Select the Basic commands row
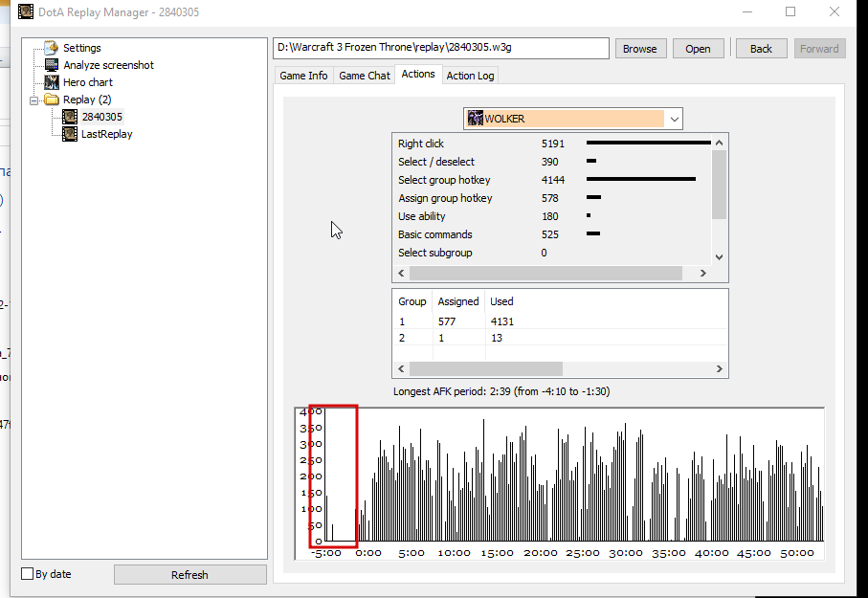Screen dimensions: 868x598 pyautogui.click(x=552, y=234)
